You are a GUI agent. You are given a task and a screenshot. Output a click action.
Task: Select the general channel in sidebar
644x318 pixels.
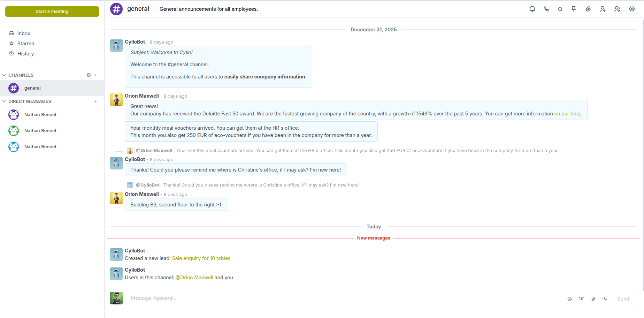point(32,88)
